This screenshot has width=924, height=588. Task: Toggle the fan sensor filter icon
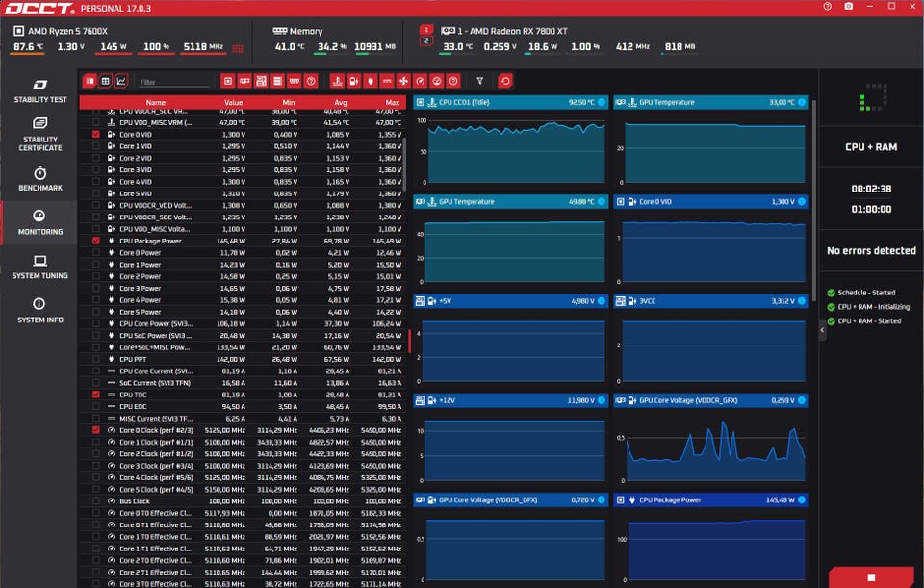[403, 81]
